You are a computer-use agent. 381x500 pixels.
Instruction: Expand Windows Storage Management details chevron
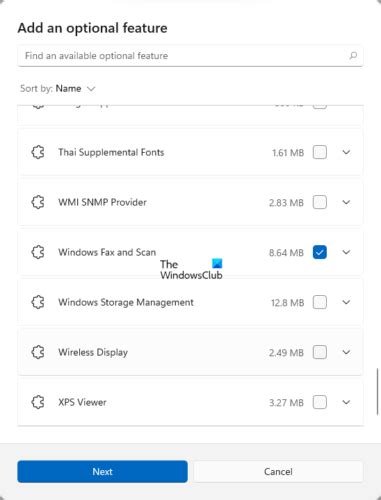pos(346,302)
